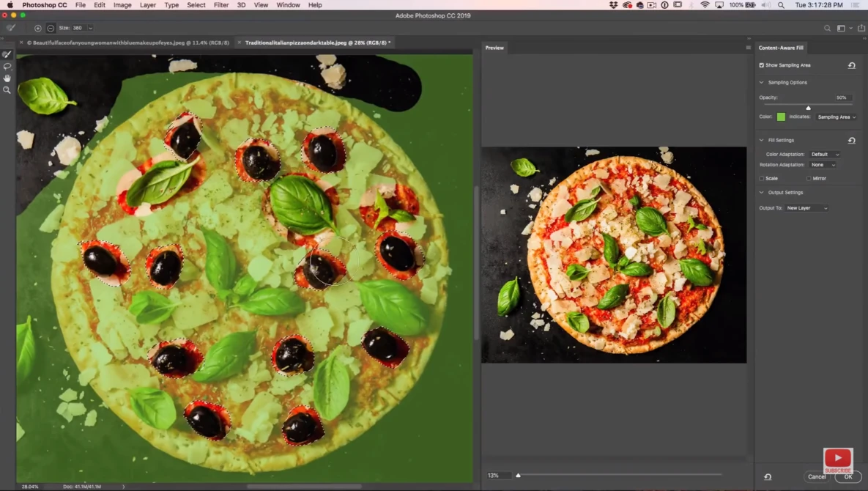Open the Output To New Layer dropdown
The width and height of the screenshot is (868, 491).
point(806,208)
